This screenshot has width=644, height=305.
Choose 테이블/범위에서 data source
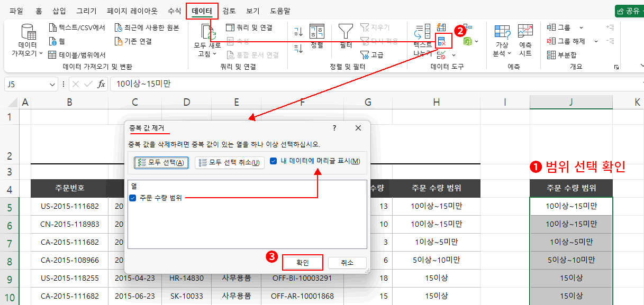(77, 55)
